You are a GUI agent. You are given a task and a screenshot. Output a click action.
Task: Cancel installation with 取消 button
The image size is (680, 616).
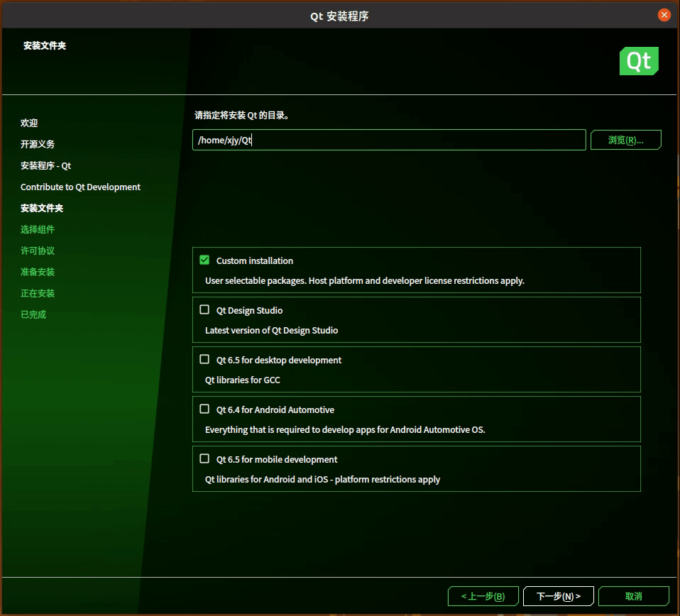pyautogui.click(x=634, y=597)
